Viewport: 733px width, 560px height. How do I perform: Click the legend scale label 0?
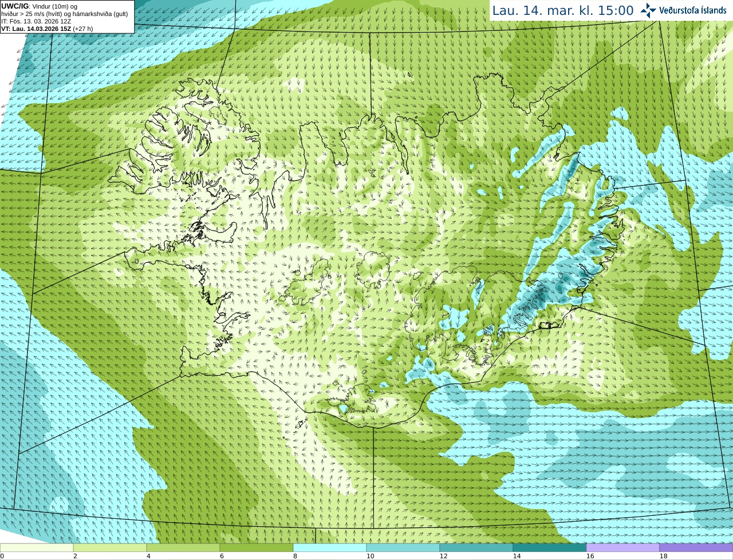click(2, 556)
